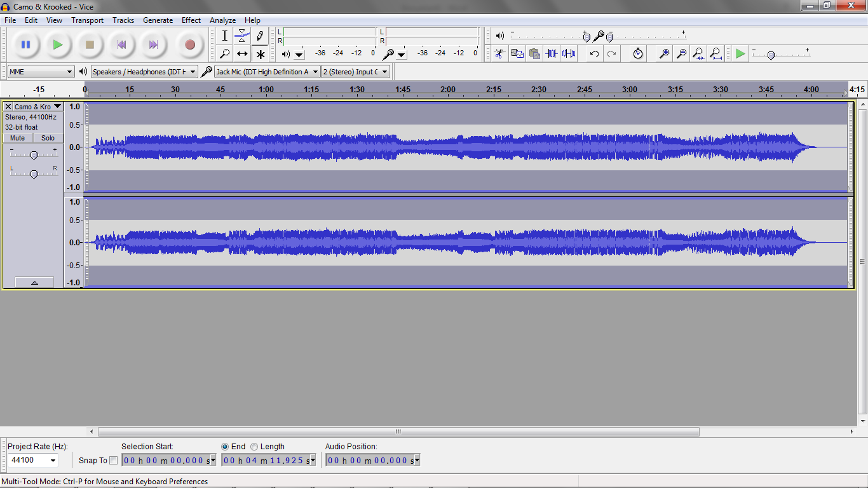Click the Cut scissors icon
Viewport: 868px width, 488px height.
click(x=499, y=53)
